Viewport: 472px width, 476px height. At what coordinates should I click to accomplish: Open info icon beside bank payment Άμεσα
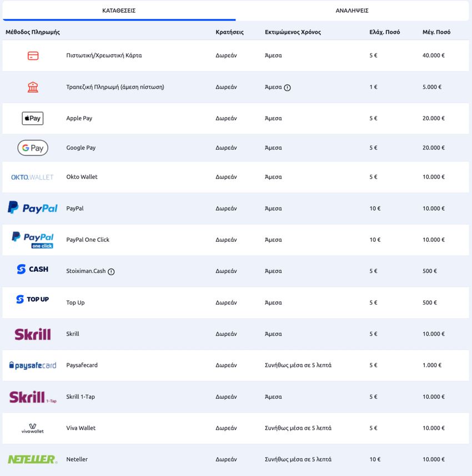[x=287, y=88]
